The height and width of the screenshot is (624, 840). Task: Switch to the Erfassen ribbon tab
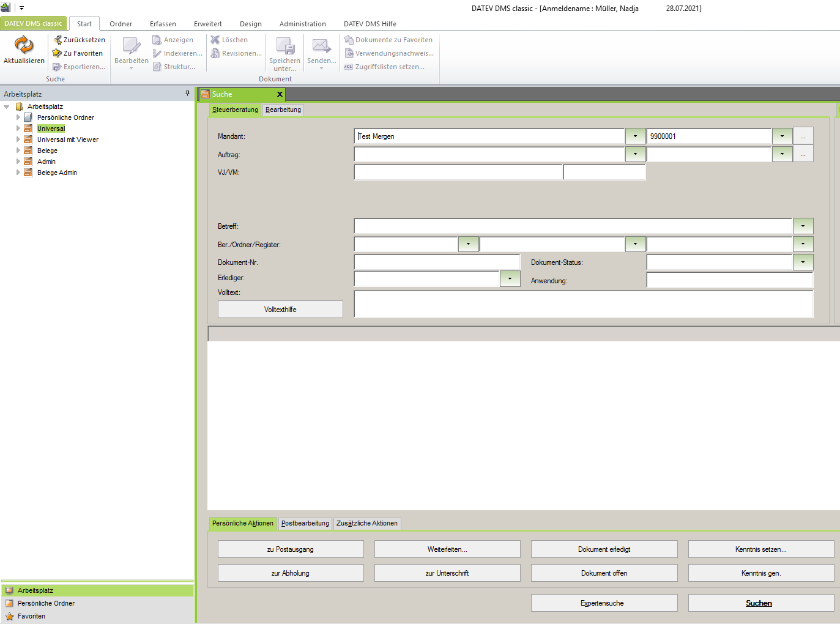point(163,24)
